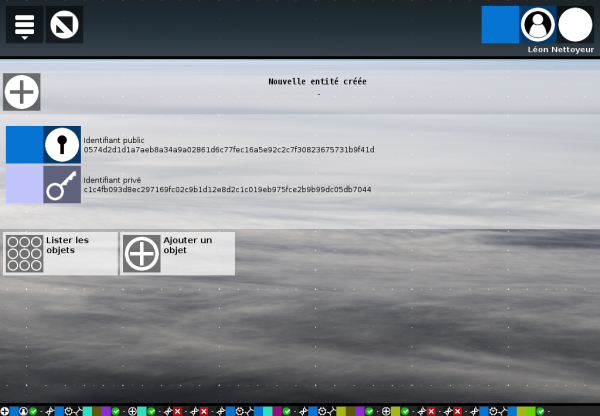600x416 pixels.
Task: Click the public identifier keyhole icon
Action: coord(62,145)
